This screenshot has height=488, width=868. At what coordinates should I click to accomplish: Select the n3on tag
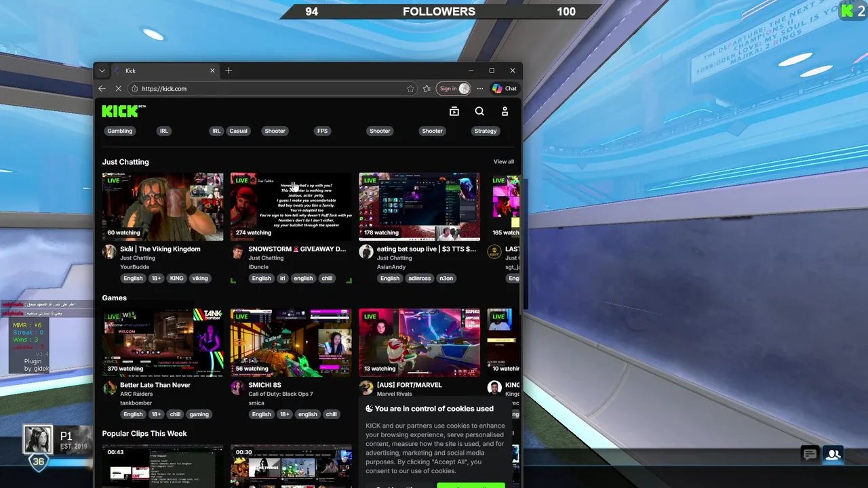click(446, 278)
